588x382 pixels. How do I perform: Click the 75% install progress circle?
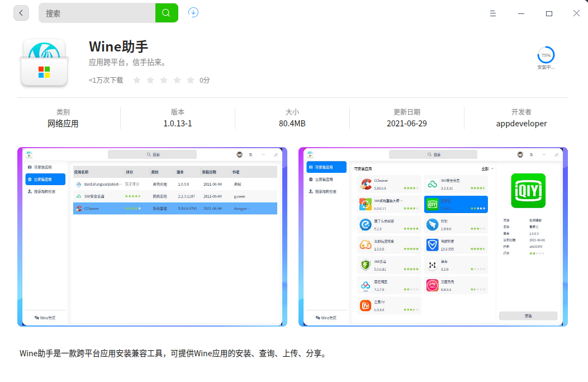click(546, 55)
